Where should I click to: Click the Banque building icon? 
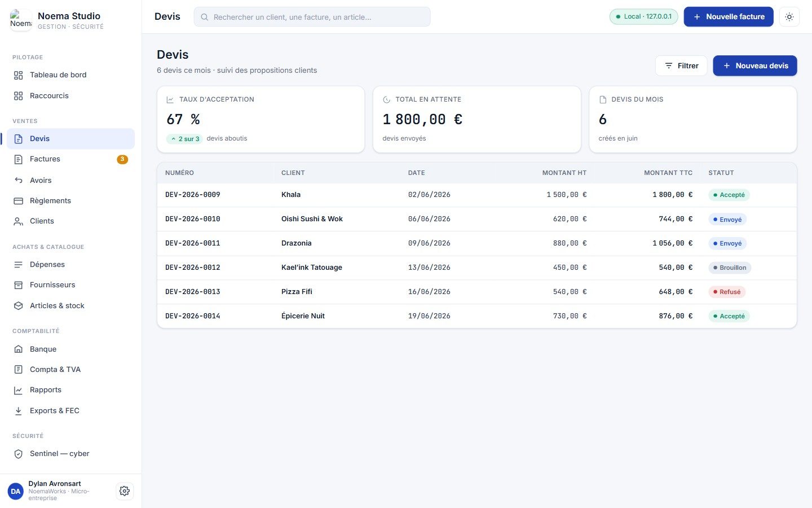click(18, 349)
